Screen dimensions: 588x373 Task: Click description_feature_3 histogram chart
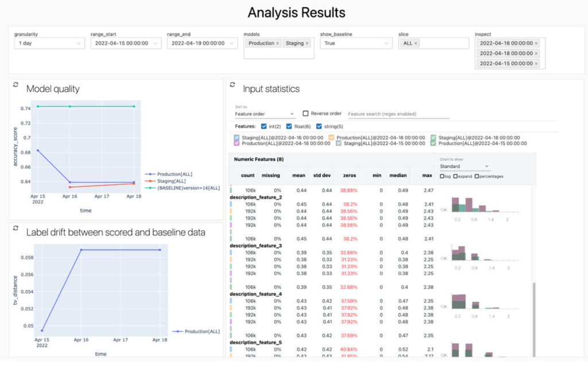coord(480,257)
